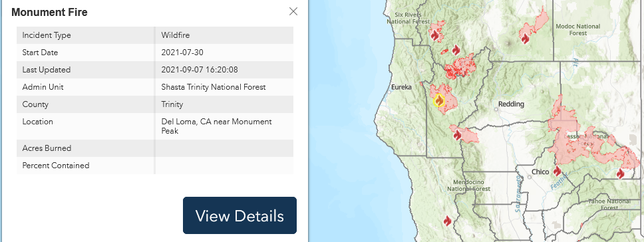Click the Last Updated timestamp value
The width and height of the screenshot is (644, 242).
coord(200,70)
